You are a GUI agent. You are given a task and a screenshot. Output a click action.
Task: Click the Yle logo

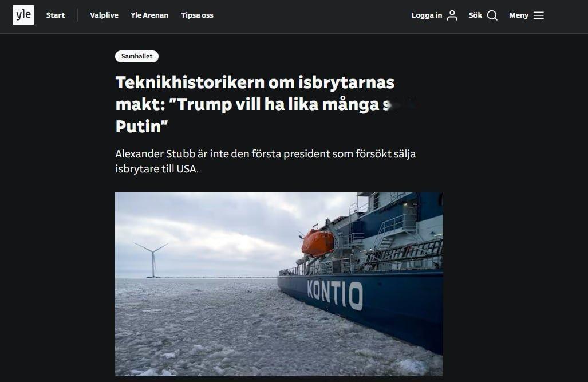23,15
